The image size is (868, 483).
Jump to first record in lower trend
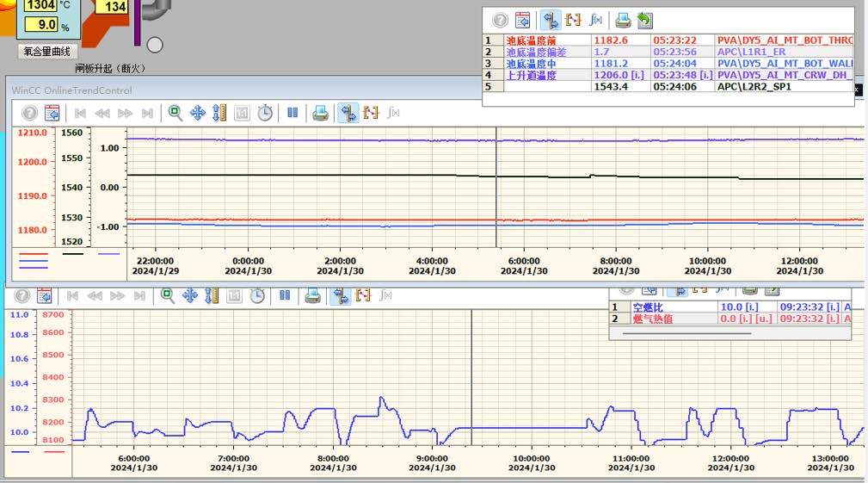(x=72, y=296)
